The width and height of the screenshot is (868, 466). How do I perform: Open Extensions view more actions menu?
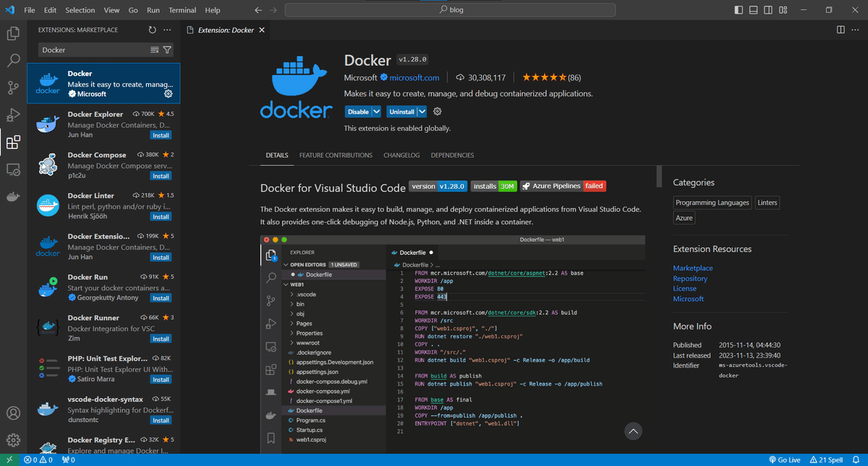click(167, 30)
